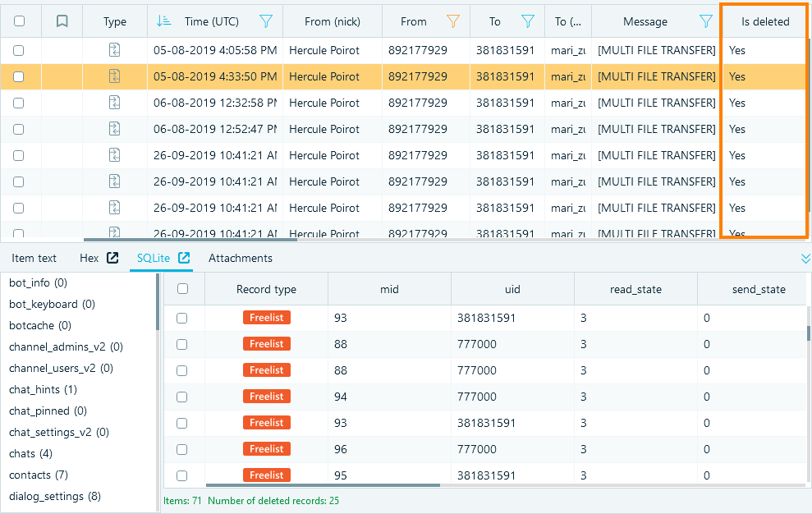Check the box for the 12:52:47 message
This screenshot has height=514, width=812.
pyautogui.click(x=19, y=129)
